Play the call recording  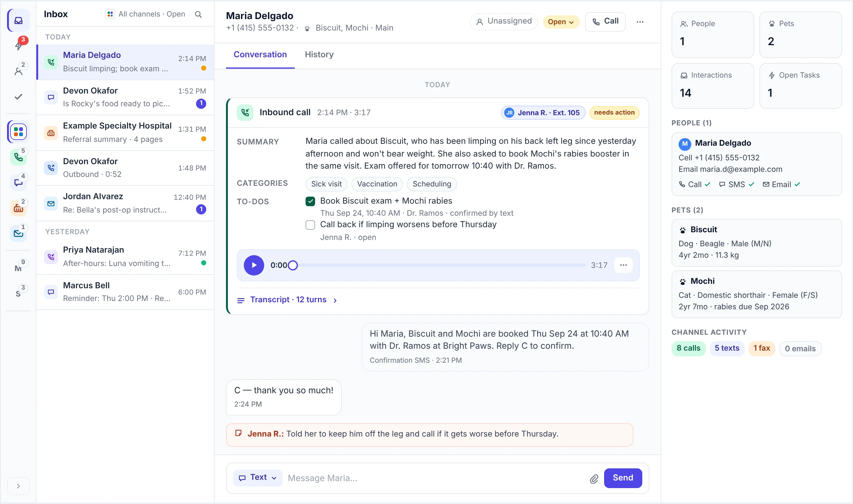tap(254, 265)
